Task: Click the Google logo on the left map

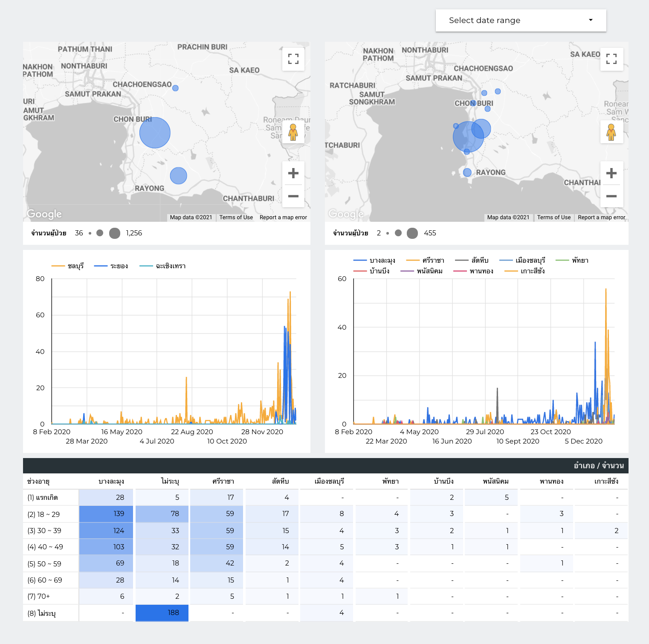Action: click(44, 214)
